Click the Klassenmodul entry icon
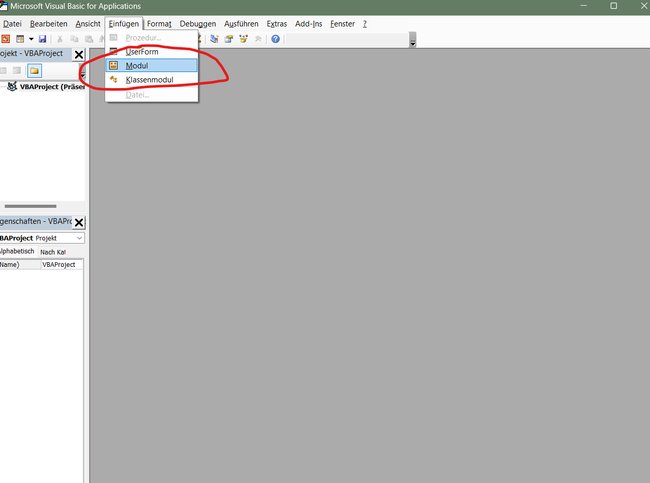650x483 pixels. [x=114, y=79]
